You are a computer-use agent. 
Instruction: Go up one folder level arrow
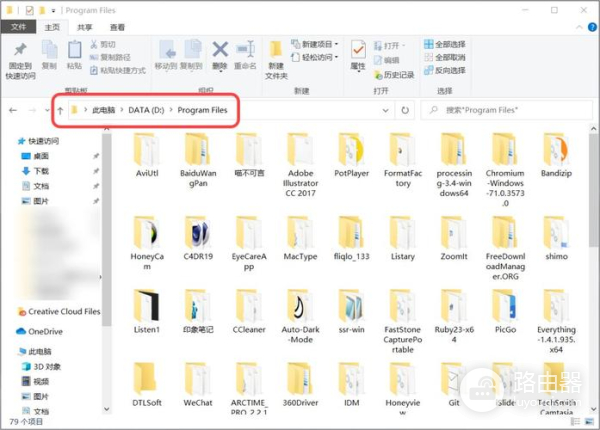point(60,111)
